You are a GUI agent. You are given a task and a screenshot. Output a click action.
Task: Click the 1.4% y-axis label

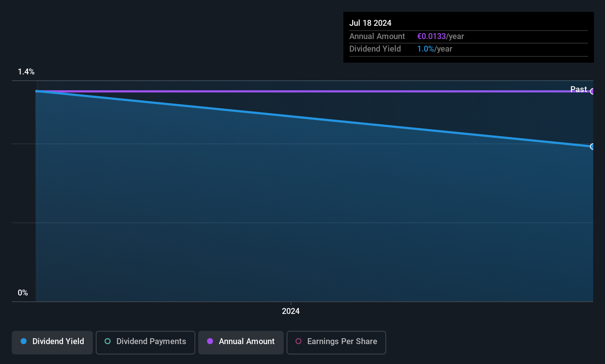(26, 72)
